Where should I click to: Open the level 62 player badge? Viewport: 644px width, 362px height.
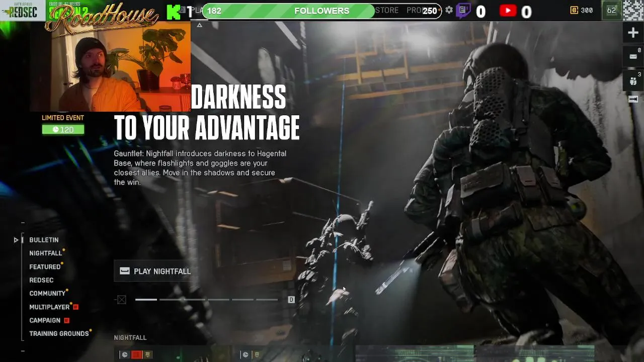click(x=611, y=10)
